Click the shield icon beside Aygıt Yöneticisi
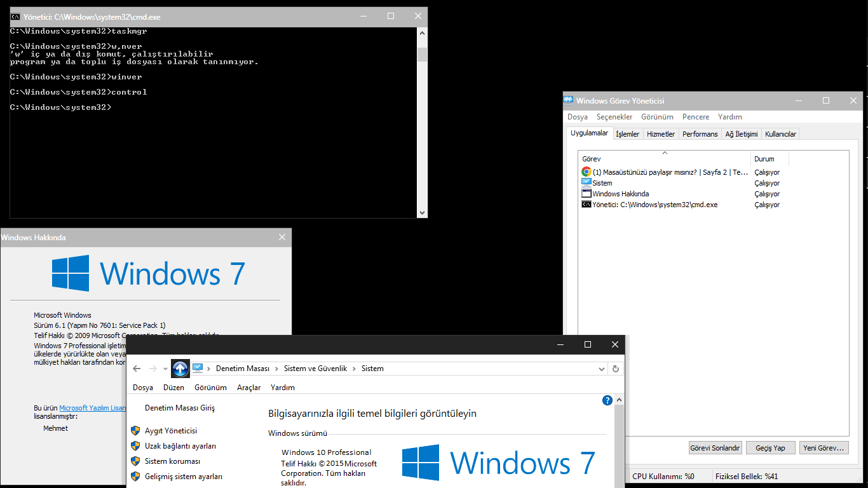868x488 pixels. (135, 431)
